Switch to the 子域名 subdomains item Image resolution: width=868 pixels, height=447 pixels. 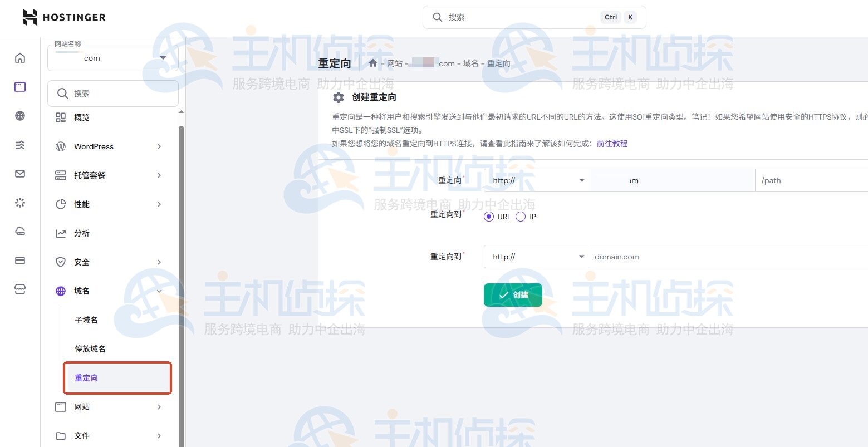pos(86,320)
